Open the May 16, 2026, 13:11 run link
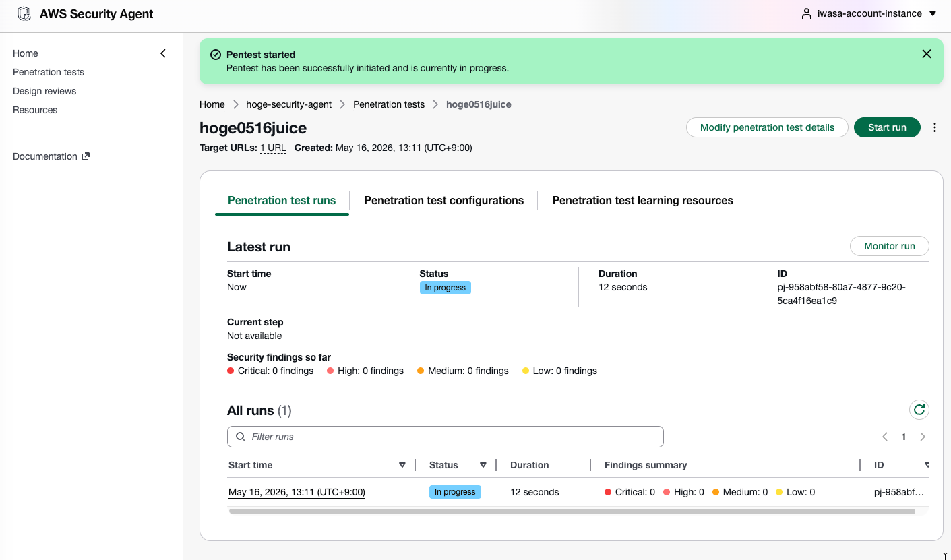951x560 pixels. click(x=297, y=492)
